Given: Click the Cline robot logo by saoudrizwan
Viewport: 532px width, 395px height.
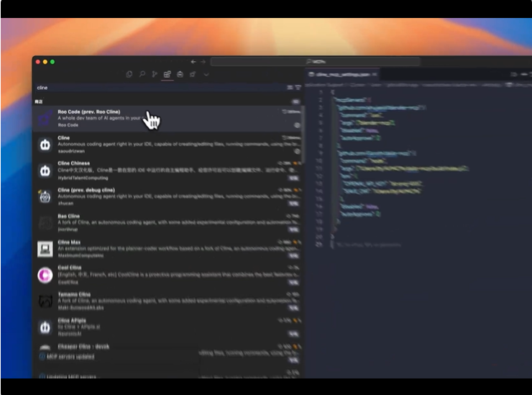Looking at the screenshot, I should (45, 145).
